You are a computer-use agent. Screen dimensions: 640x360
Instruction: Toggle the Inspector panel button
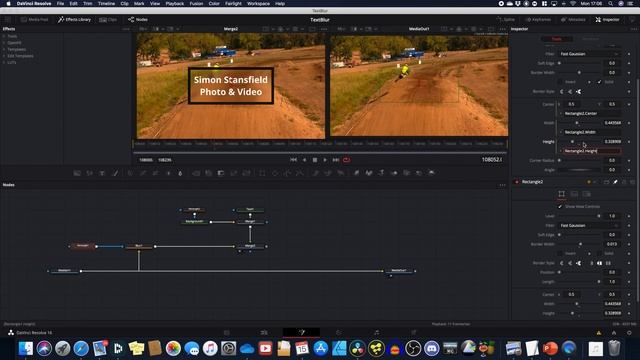tap(607, 20)
